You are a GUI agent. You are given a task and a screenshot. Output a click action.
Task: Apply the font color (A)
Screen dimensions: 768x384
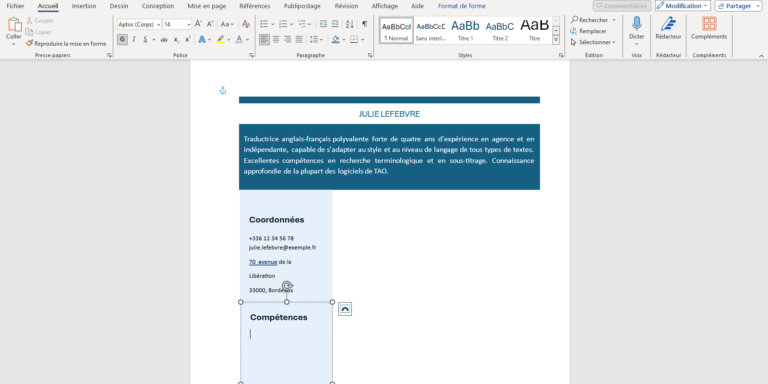[x=239, y=40]
